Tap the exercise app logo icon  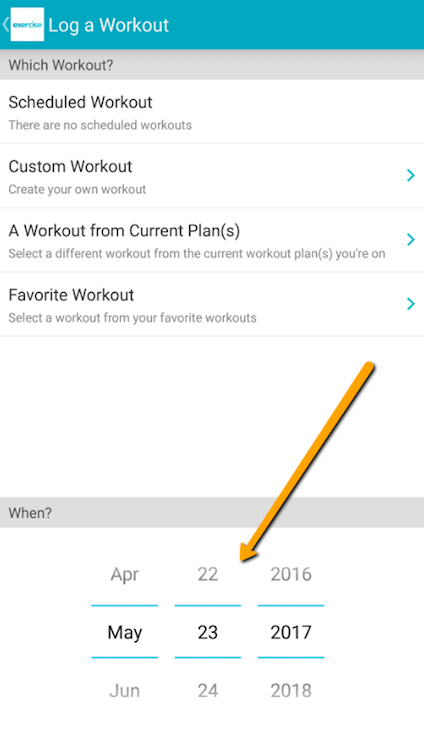(27, 24)
